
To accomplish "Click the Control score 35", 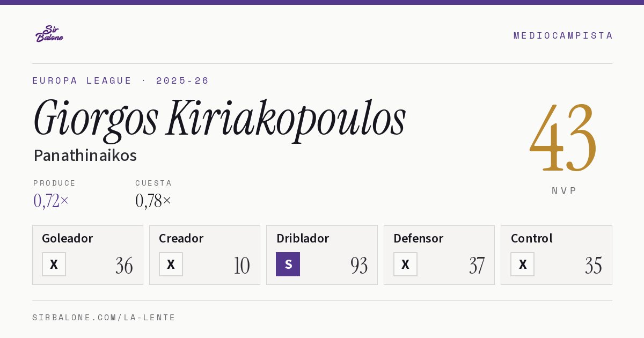I will click(594, 266).
